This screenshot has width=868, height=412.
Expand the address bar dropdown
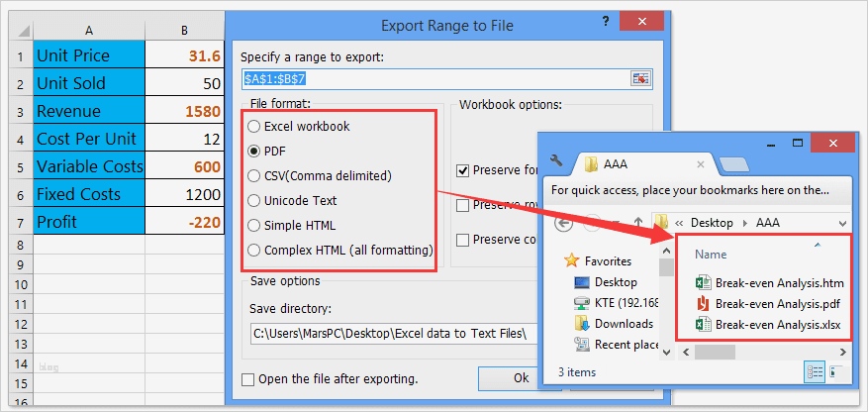coord(841,222)
